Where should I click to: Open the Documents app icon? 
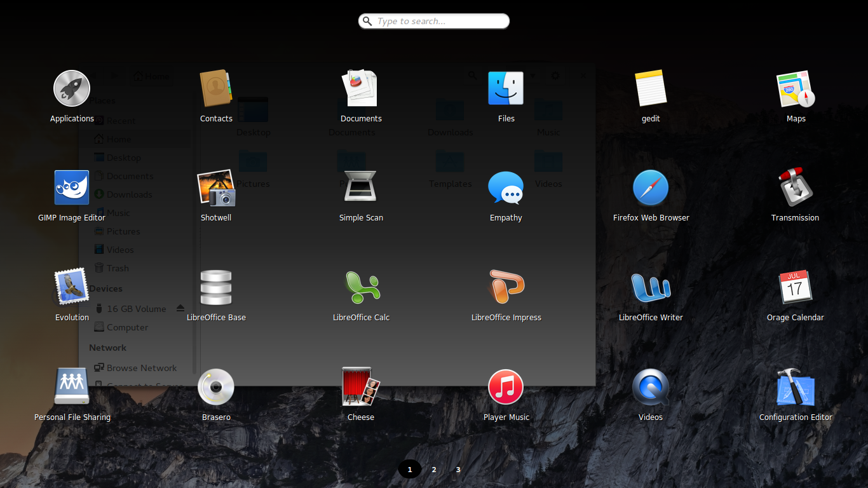tap(361, 88)
